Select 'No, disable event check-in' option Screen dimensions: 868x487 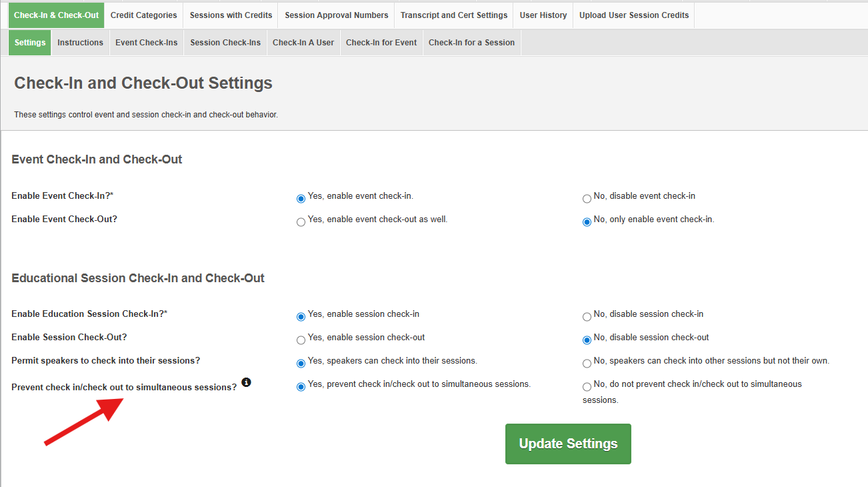pyautogui.click(x=587, y=199)
